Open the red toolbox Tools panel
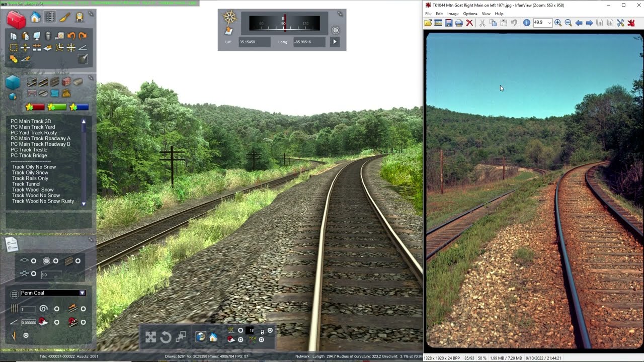The image size is (644, 362). point(16,20)
